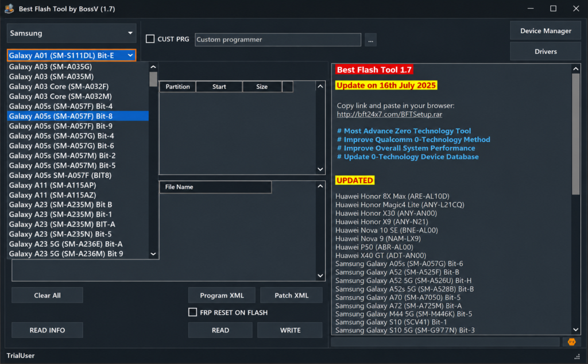The image size is (588, 364).
Task: Click Clear All button
Action: (x=47, y=296)
